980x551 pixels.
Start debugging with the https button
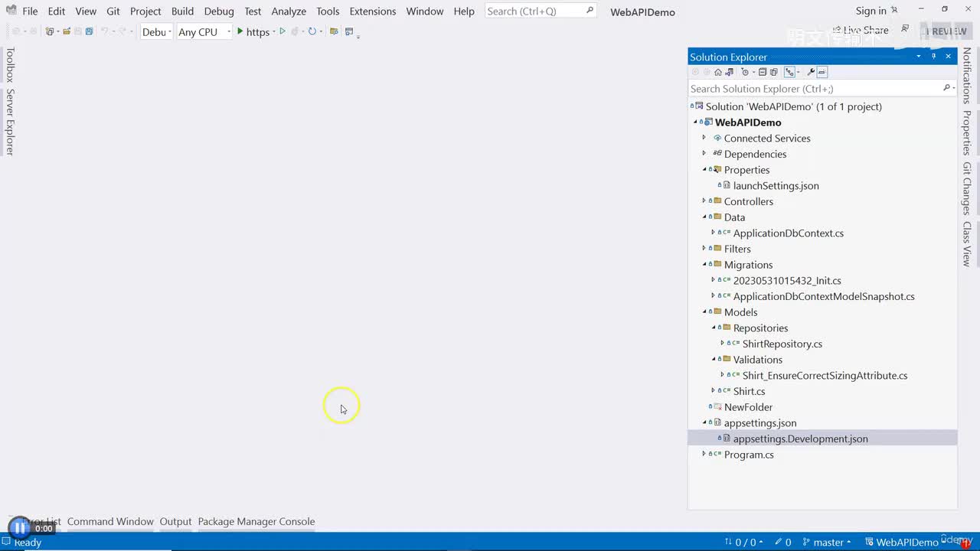pyautogui.click(x=253, y=32)
